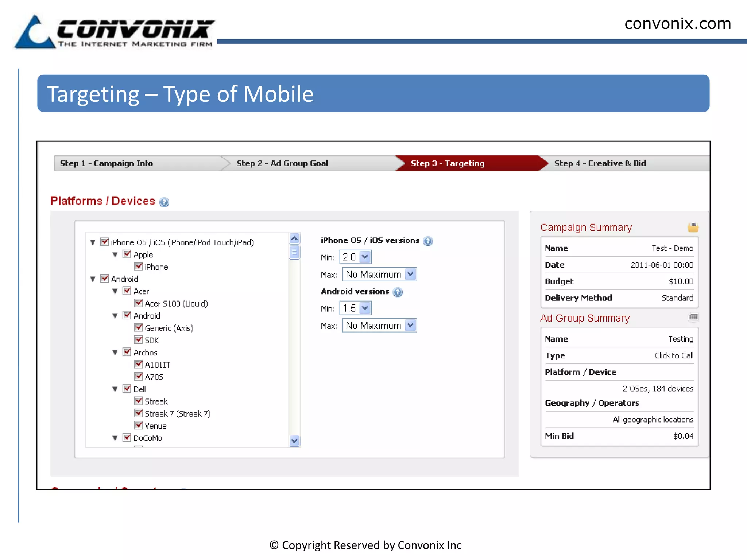Viewport: 747px width, 560px height.
Task: Toggle the top-level Android platform checkbox
Action: [x=105, y=279]
